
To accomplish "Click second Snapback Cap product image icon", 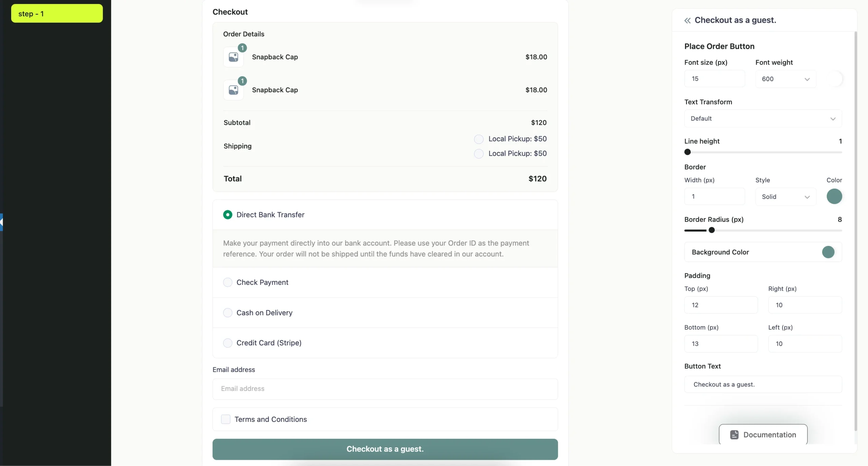I will coord(233,90).
